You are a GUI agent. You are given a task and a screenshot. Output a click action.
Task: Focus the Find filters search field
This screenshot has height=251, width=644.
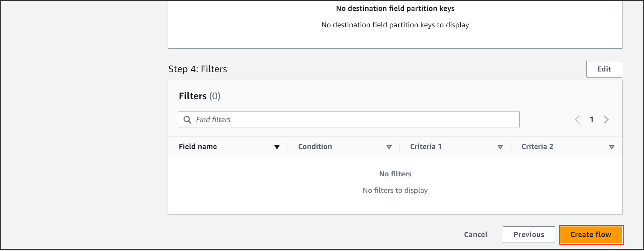354,120
